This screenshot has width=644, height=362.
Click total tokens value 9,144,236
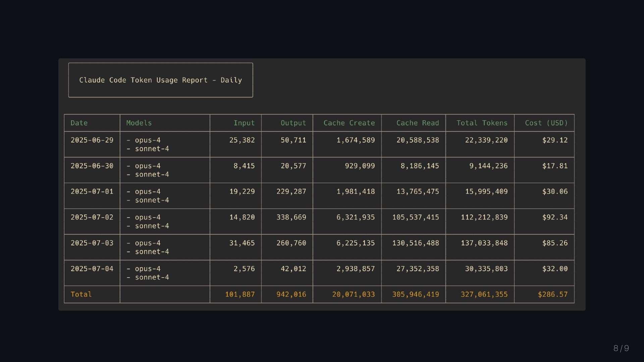coord(488,166)
